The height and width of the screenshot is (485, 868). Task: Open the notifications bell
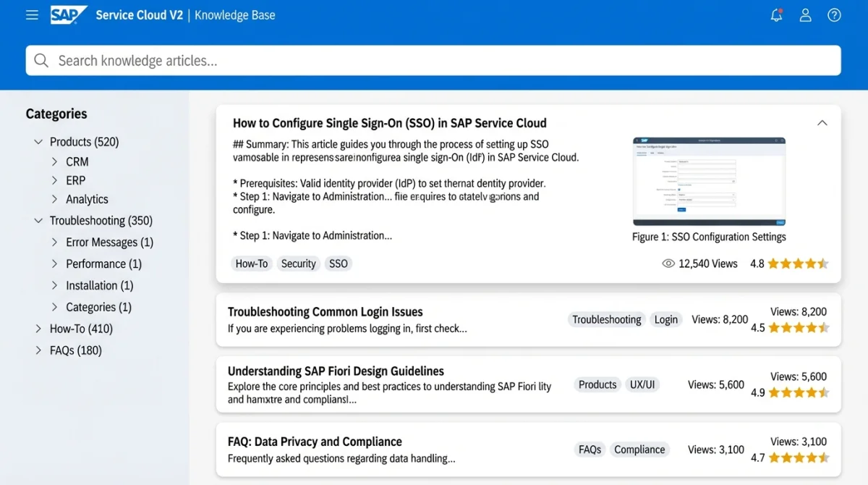click(x=776, y=14)
